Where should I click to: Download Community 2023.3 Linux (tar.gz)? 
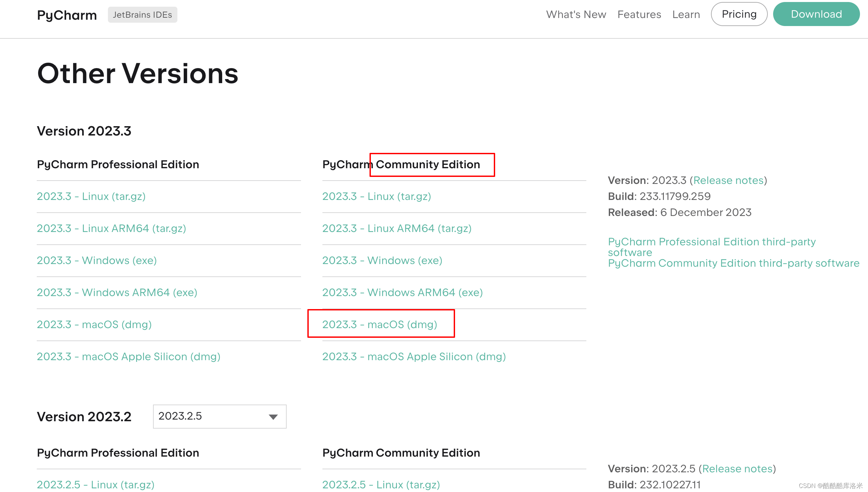[377, 196]
